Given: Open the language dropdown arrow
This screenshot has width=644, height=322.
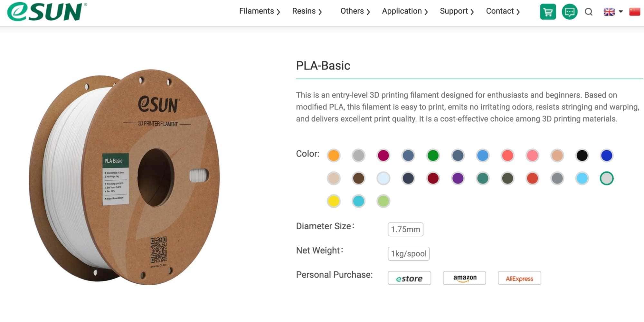Looking at the screenshot, I should pos(621,12).
